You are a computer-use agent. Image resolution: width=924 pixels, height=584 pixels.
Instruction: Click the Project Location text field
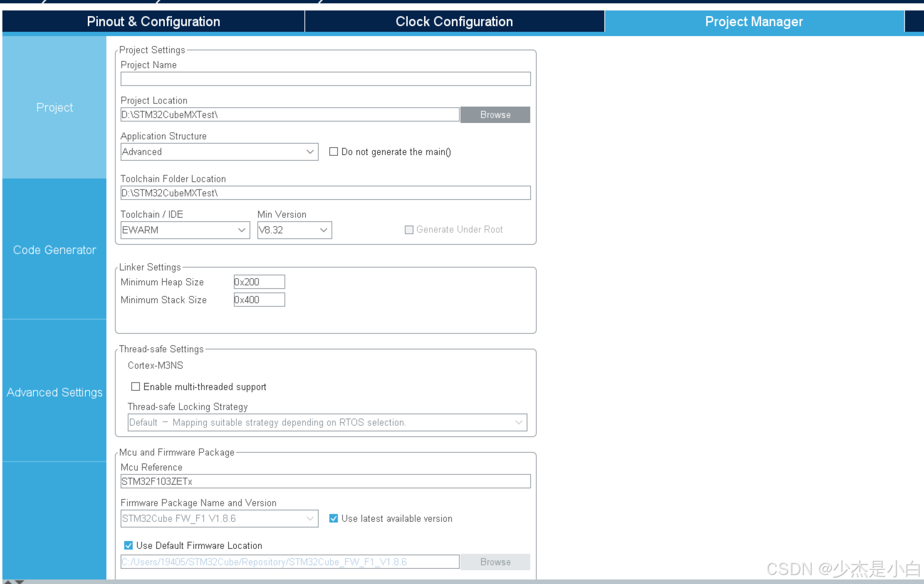click(290, 114)
